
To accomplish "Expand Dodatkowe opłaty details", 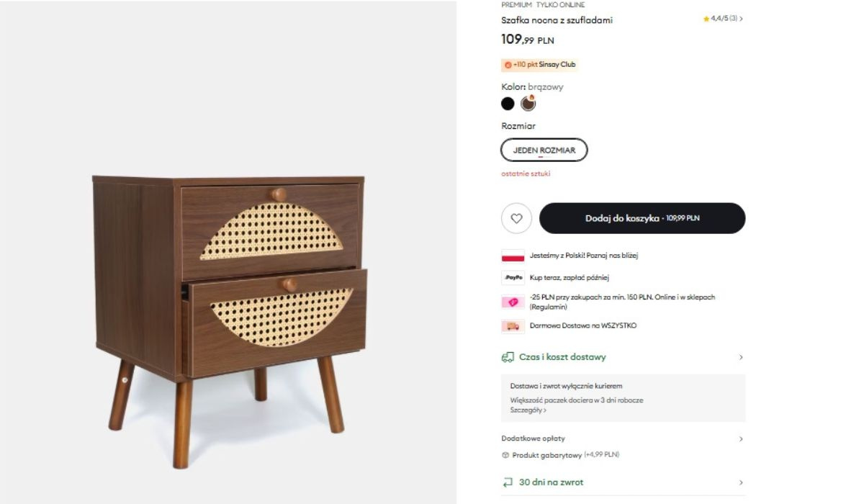I will 623,438.
